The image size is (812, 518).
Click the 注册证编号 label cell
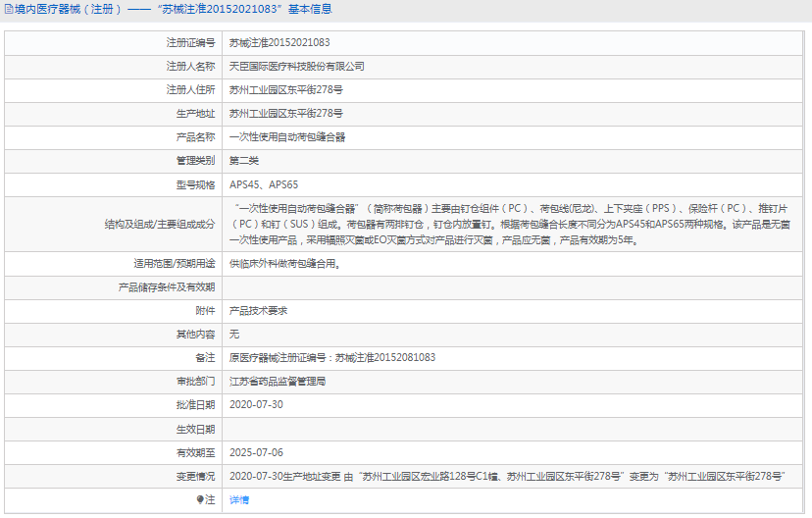pos(190,42)
